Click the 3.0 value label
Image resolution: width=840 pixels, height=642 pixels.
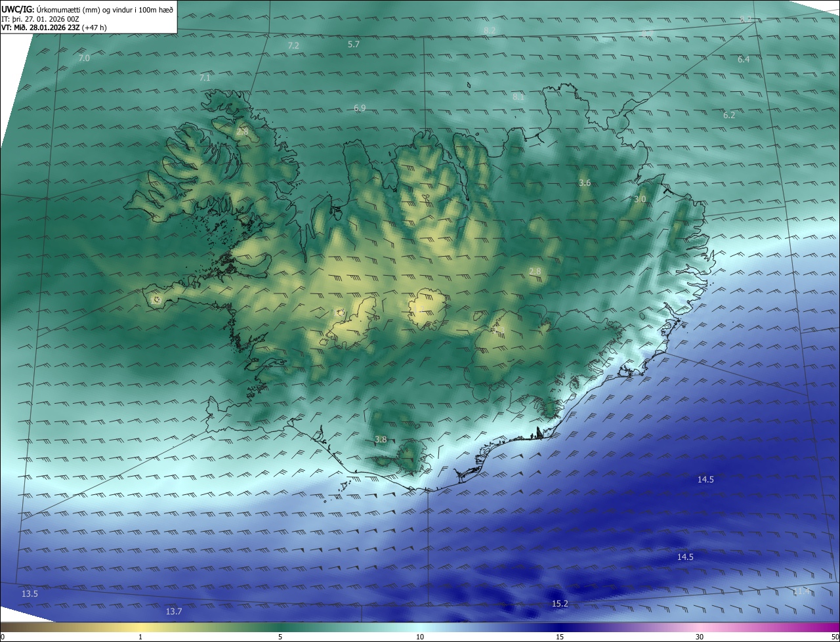[640, 199]
